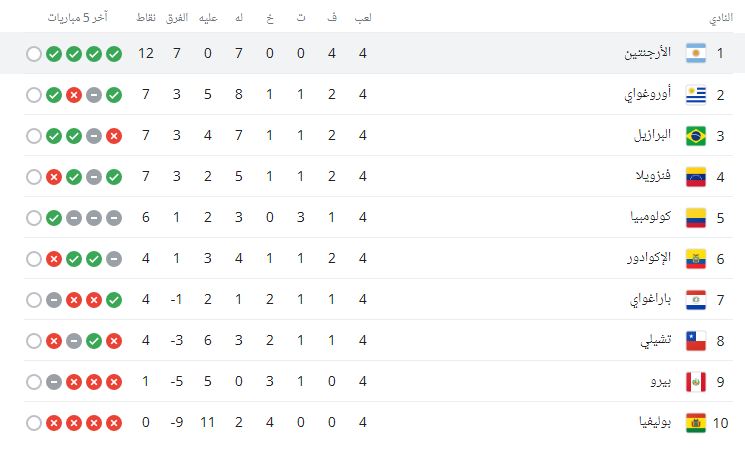Click Argentina's empty upcoming match circle
Viewport: 745px width, 459px height.
tap(34, 53)
